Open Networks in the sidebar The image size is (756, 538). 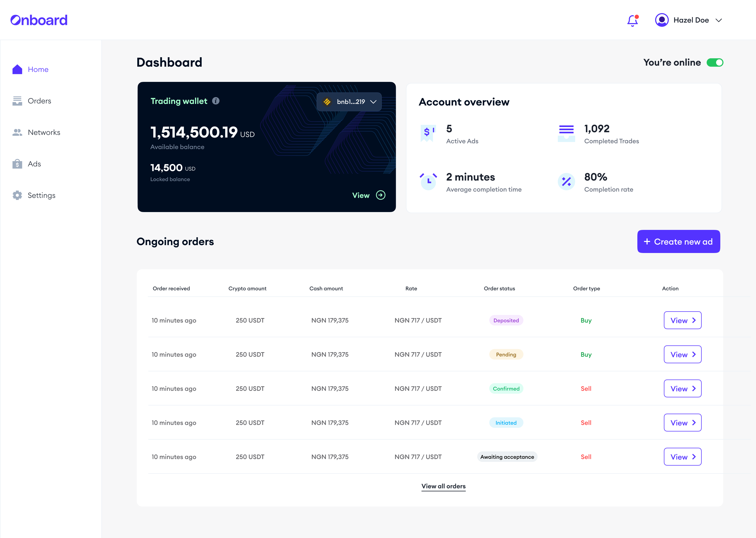coord(36,132)
